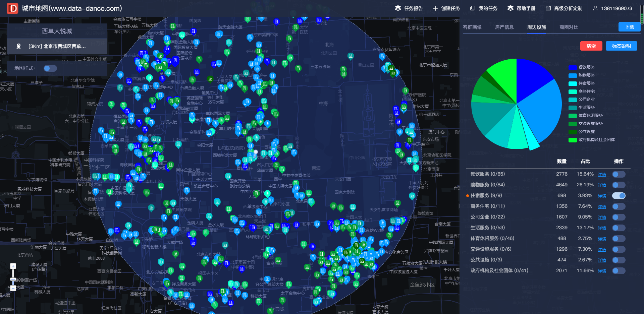Open 详情 link for 交通设施服务
Screen dimensions: 644x314
[x=602, y=250]
